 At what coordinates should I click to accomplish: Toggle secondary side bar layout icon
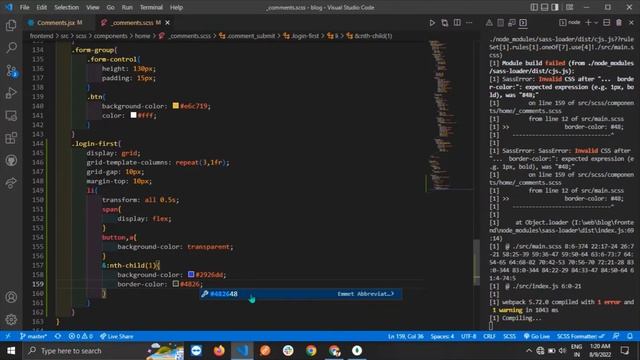tap(555, 7)
